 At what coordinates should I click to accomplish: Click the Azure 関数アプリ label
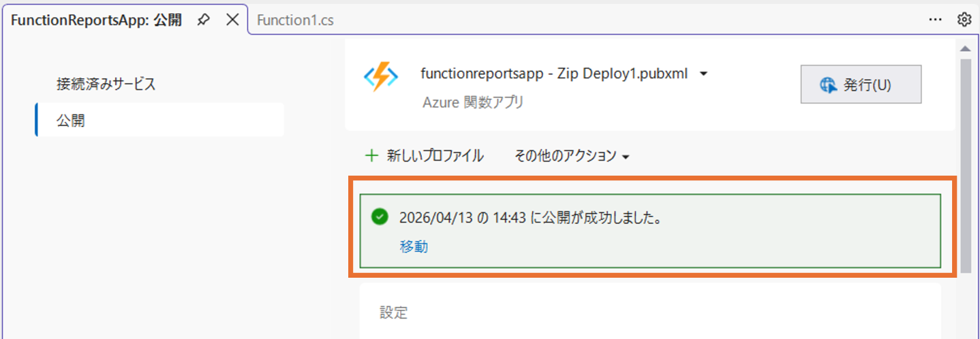[473, 102]
